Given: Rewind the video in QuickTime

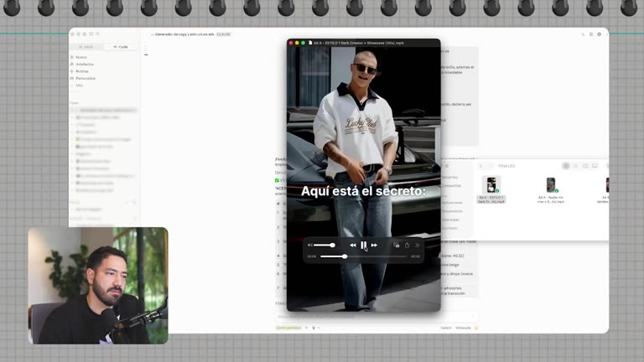Looking at the screenshot, I should (x=353, y=245).
